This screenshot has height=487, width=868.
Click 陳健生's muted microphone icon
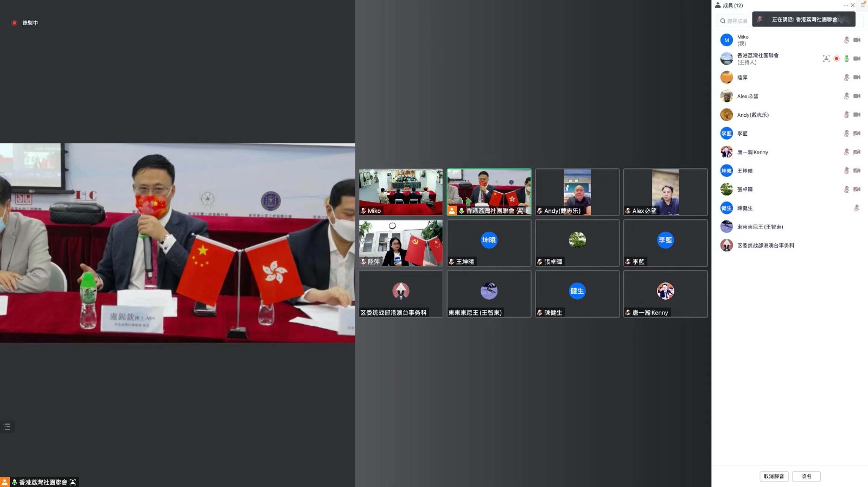tap(857, 208)
